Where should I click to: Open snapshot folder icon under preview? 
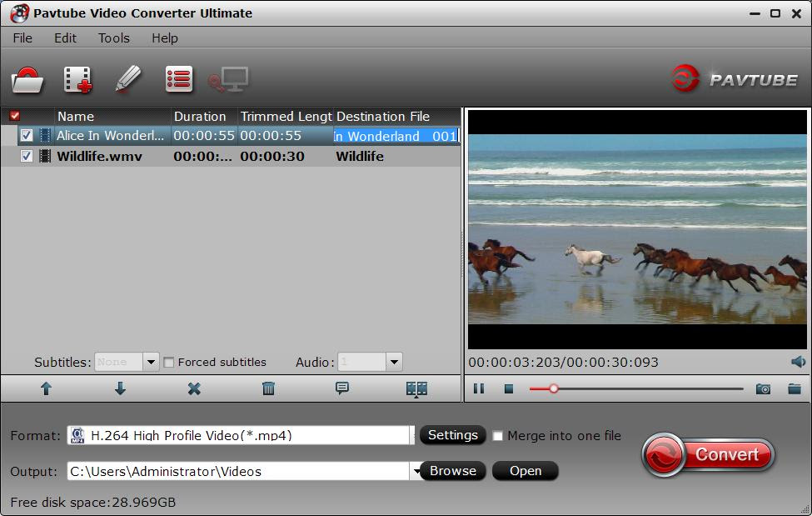click(795, 388)
